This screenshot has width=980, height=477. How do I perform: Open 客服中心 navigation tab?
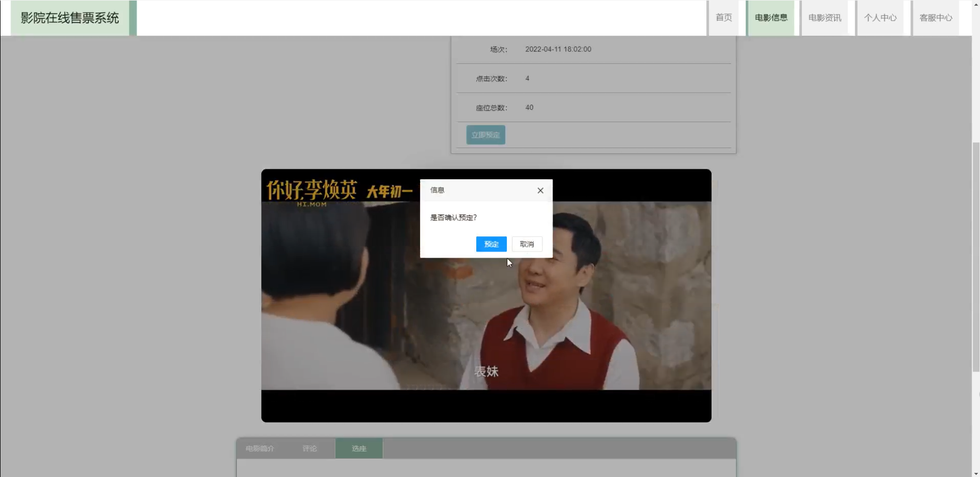[x=936, y=18]
